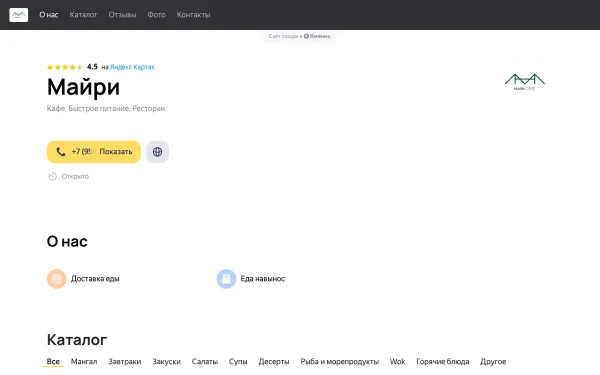Select the Рыба и морепродукты tab

[339, 362]
